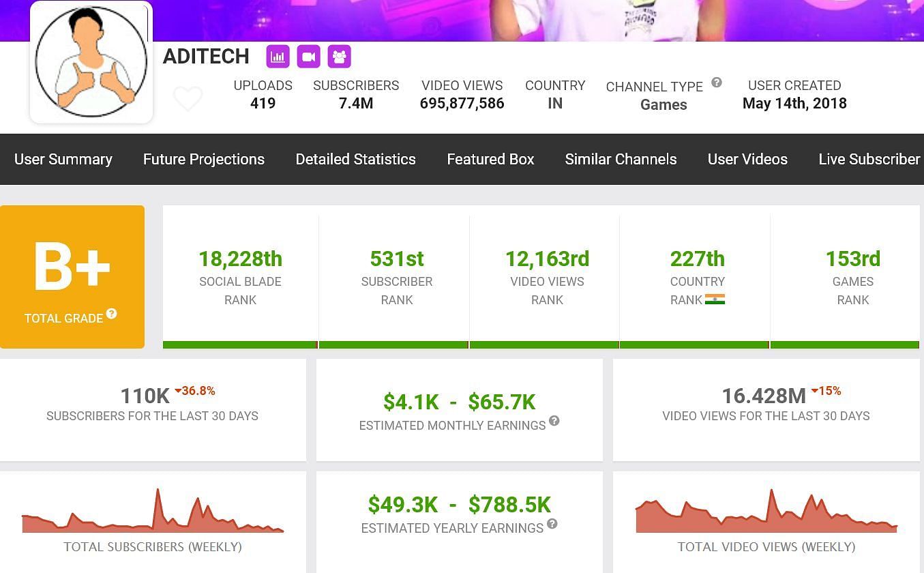Image resolution: width=924 pixels, height=573 pixels.
Task: Click the green bar under Social Blade Rank
Action: tap(240, 345)
